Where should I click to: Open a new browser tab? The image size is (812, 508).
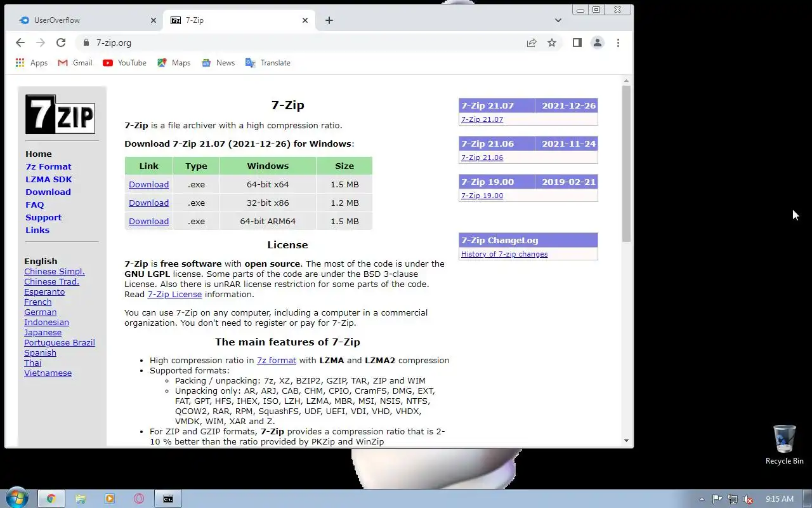pyautogui.click(x=329, y=20)
